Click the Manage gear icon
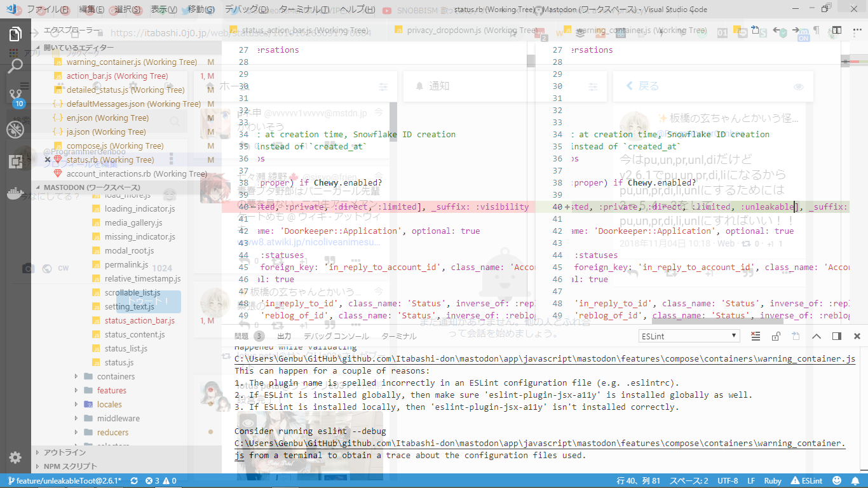 pyautogui.click(x=15, y=457)
